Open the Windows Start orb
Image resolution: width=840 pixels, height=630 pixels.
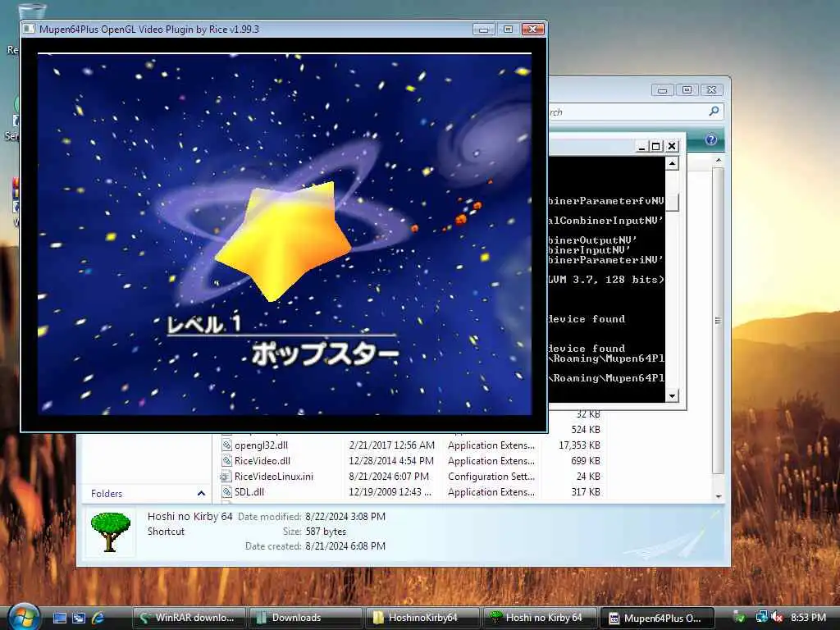[x=23, y=617]
